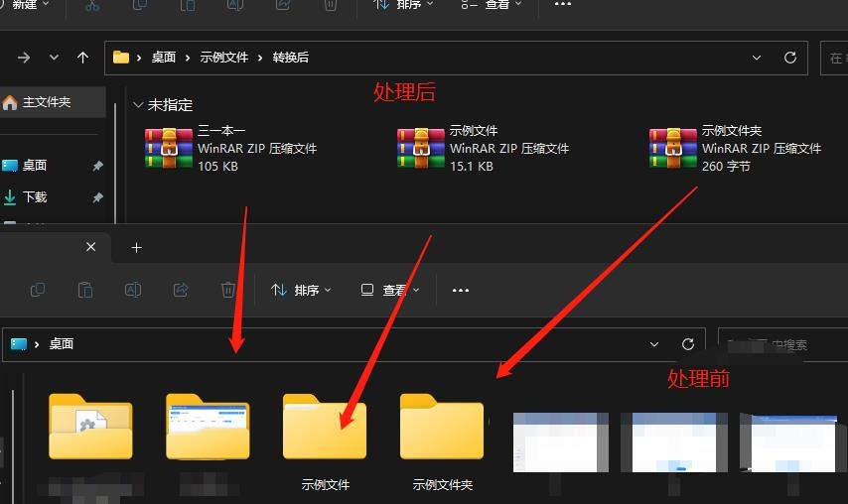
Task: Select middle image thumbnail on desktop
Action: coord(674,442)
